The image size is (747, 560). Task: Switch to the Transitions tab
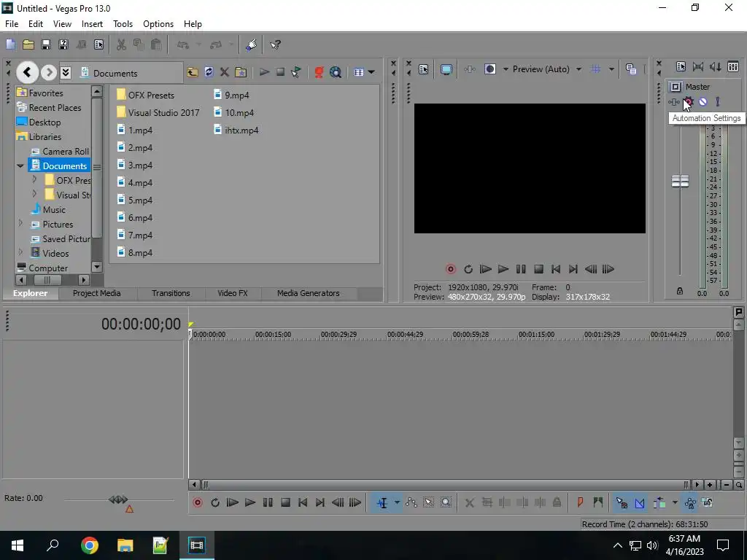(171, 293)
